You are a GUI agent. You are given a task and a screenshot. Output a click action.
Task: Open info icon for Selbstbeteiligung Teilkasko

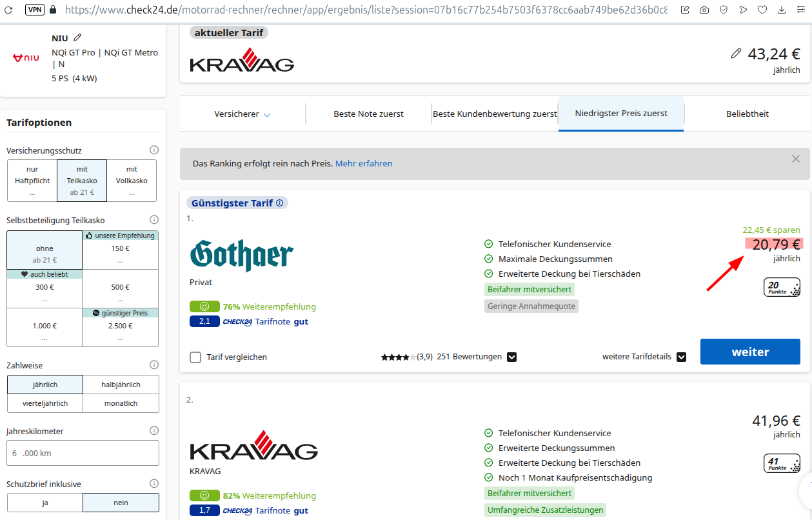pos(154,220)
